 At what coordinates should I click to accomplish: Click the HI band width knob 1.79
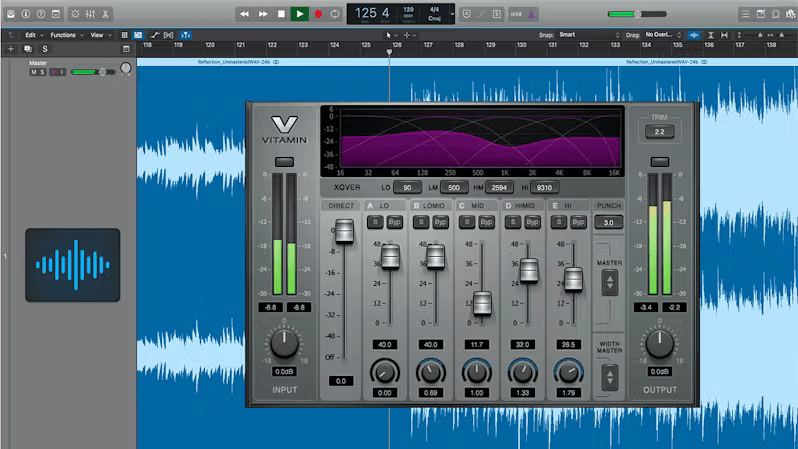tap(568, 373)
